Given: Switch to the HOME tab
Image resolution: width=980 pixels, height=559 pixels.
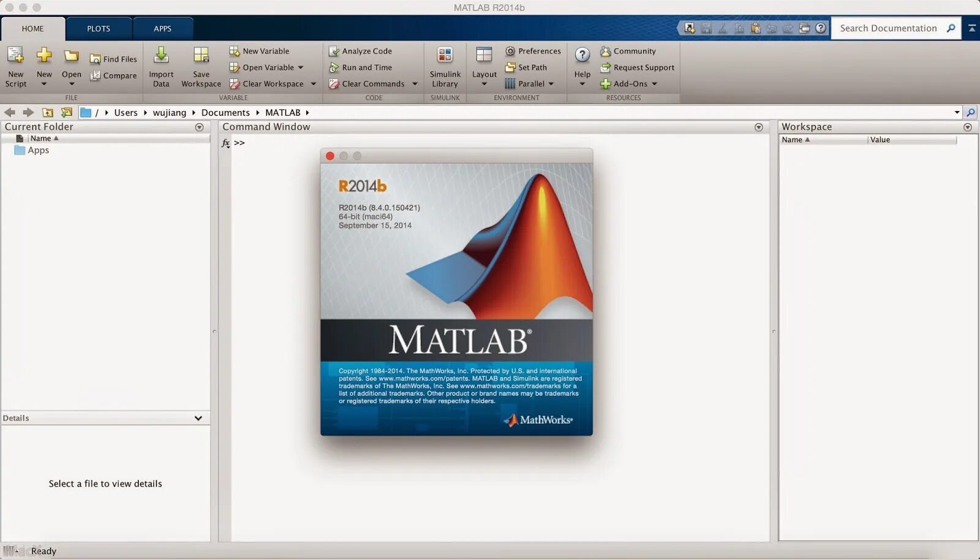Looking at the screenshot, I should coord(33,29).
